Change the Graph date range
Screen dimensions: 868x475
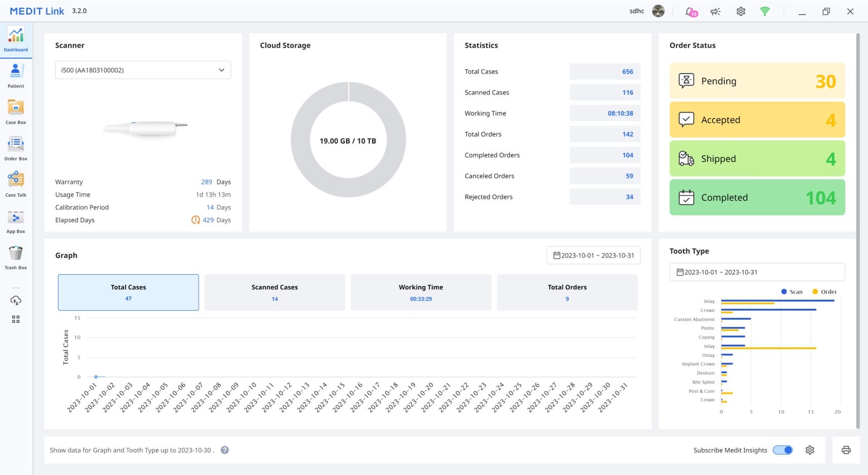click(x=593, y=255)
